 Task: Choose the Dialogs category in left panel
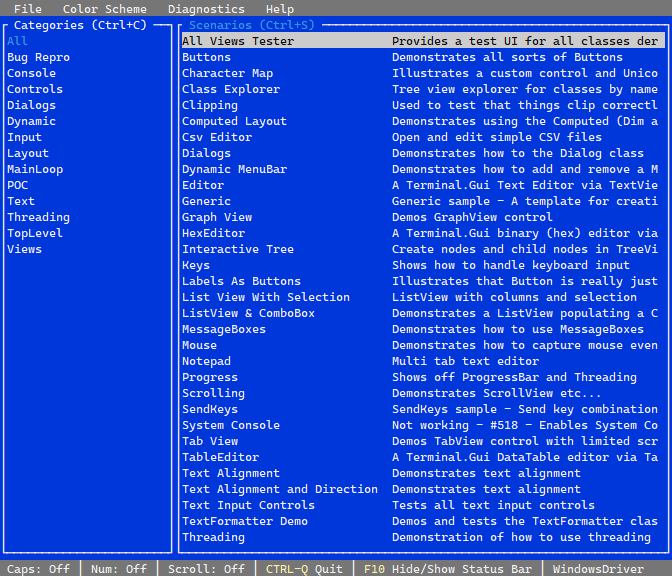[x=31, y=105]
